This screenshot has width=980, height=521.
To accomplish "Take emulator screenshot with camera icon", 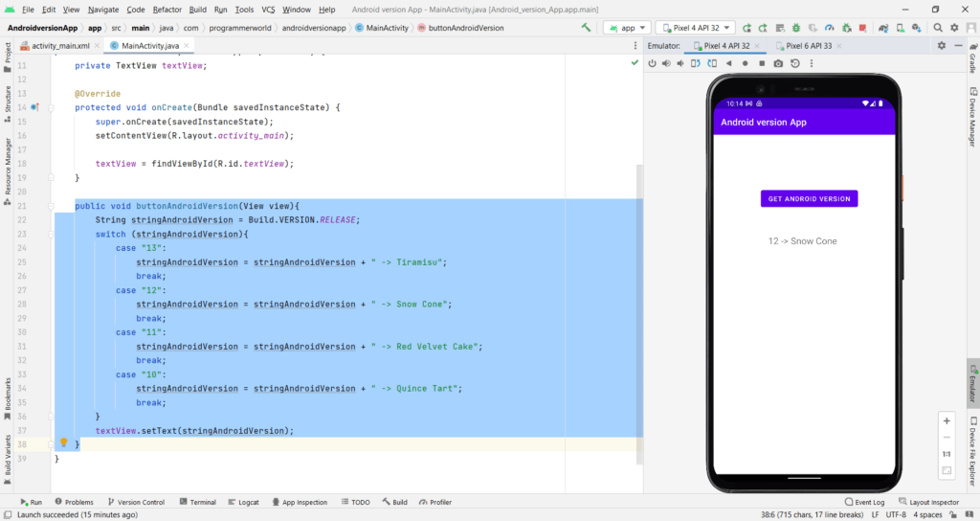I will click(778, 63).
